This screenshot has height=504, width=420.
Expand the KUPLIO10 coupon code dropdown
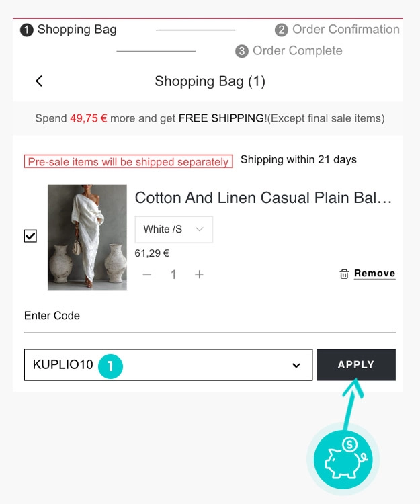[x=168, y=365]
